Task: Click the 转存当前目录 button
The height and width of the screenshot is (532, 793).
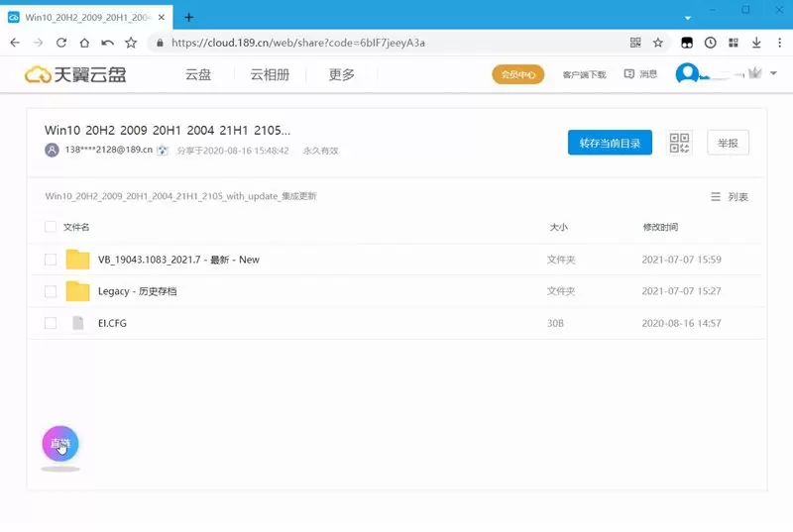Action: pos(610,143)
